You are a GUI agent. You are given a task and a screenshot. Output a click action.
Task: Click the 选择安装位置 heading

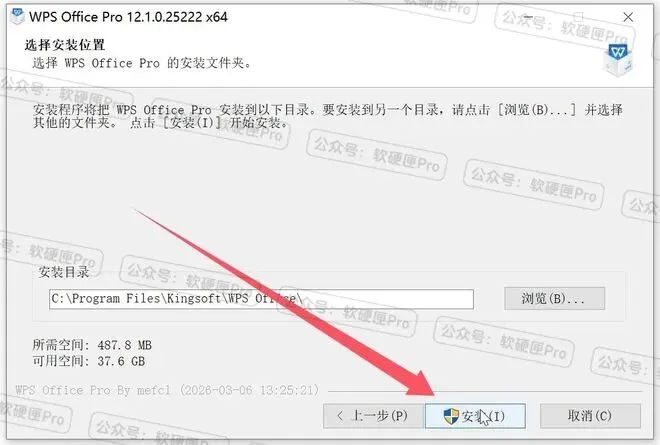click(64, 45)
